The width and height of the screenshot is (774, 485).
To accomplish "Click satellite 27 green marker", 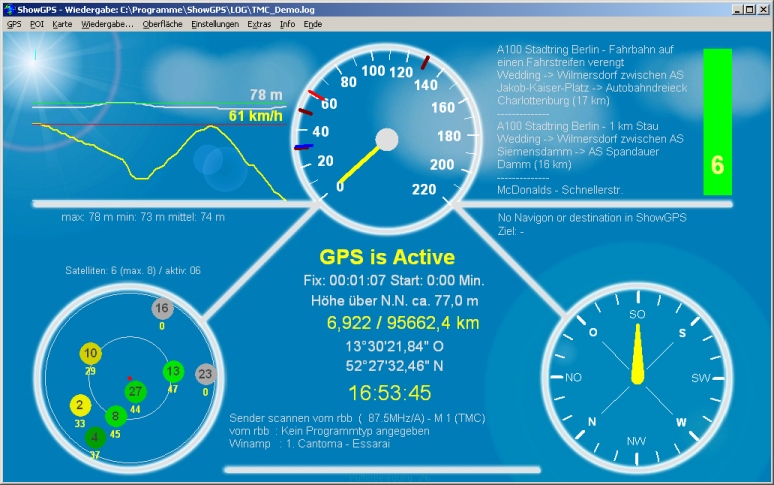I will 135,392.
